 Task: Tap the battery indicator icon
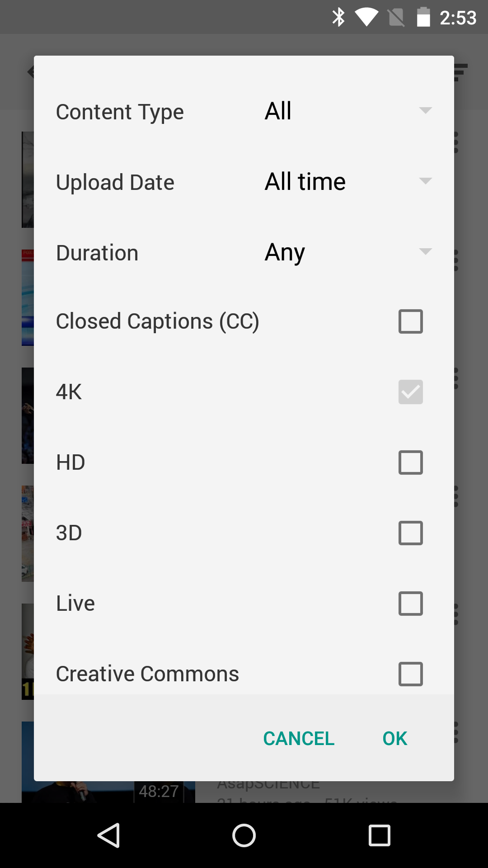point(423,17)
